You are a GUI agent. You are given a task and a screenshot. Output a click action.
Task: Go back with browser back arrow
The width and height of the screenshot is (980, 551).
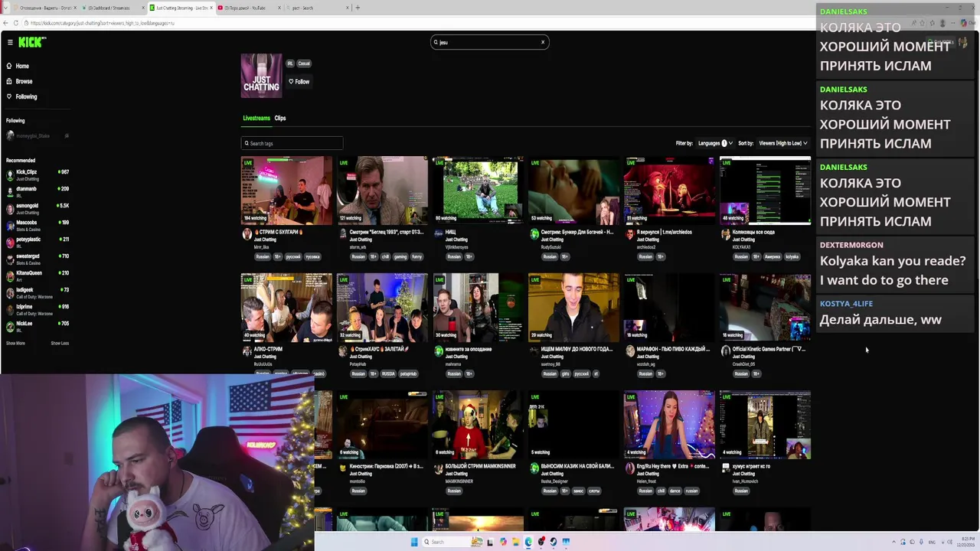(x=6, y=23)
